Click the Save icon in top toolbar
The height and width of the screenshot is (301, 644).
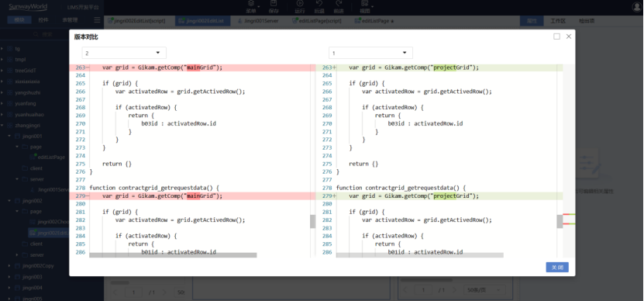click(x=274, y=3)
